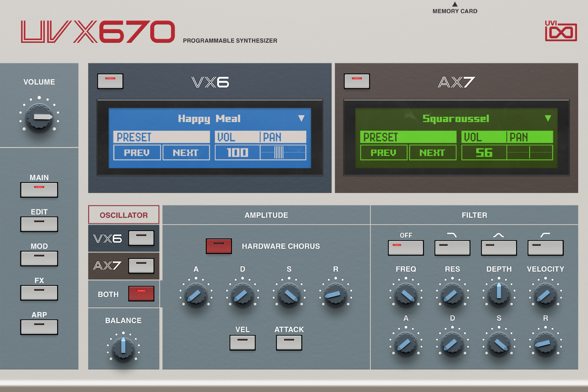Power on the AX7 engine
This screenshot has height=392, width=588.
pos(357,81)
